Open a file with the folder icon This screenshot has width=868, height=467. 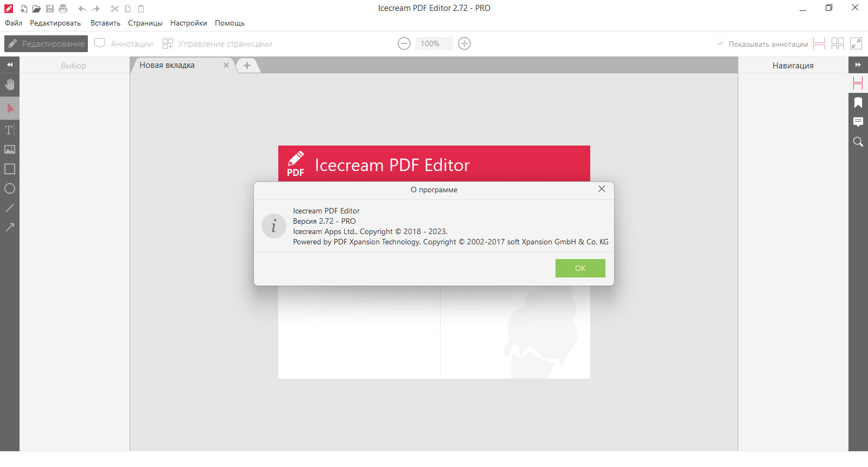point(36,9)
